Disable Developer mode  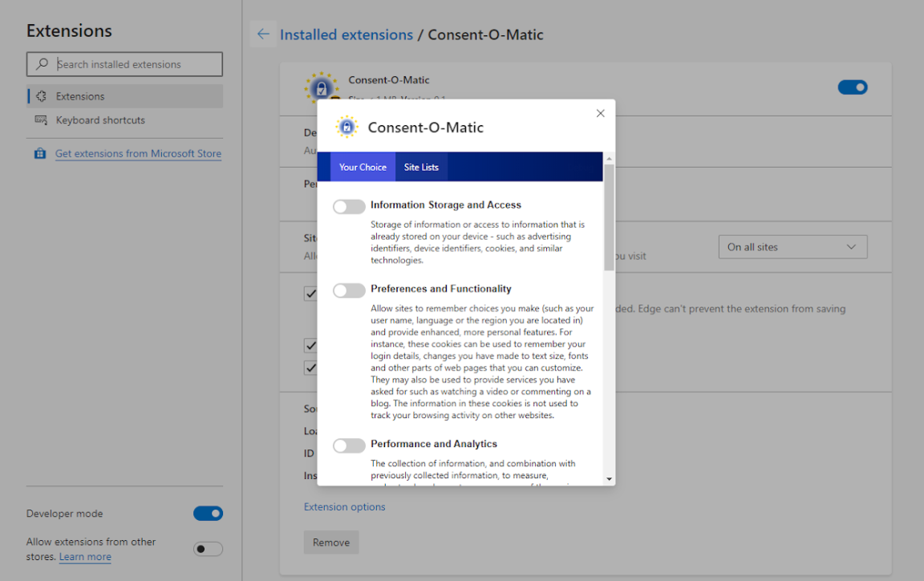click(208, 513)
